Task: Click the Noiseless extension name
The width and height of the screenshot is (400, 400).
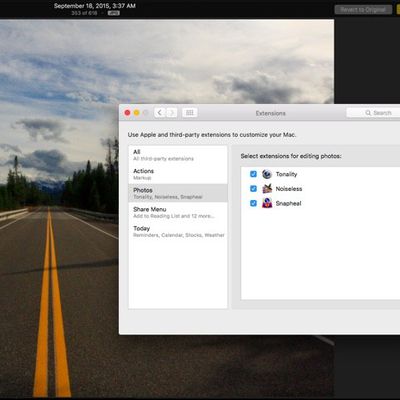Action: [x=289, y=189]
